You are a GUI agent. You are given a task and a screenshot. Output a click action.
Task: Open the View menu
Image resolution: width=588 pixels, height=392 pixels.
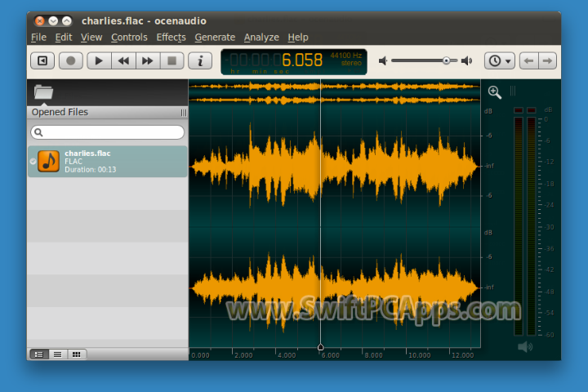91,37
